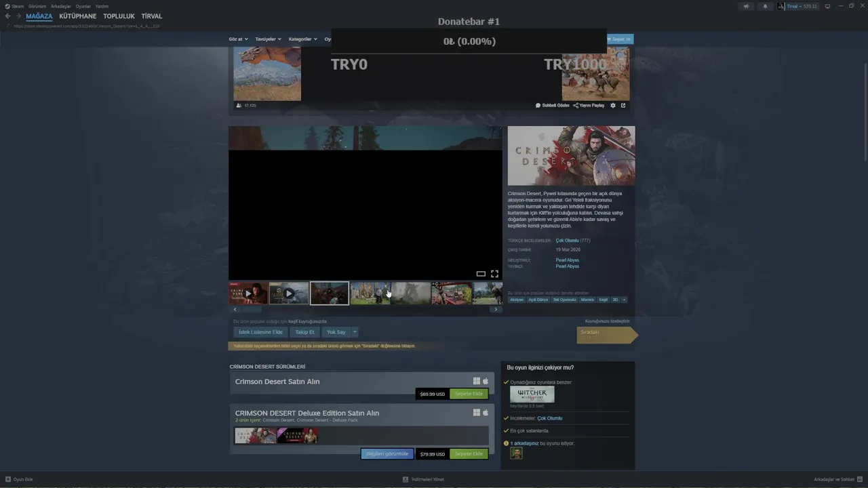Switch to the MAĞAZA tab
Screen dimensions: 868x488
[x=39, y=16]
